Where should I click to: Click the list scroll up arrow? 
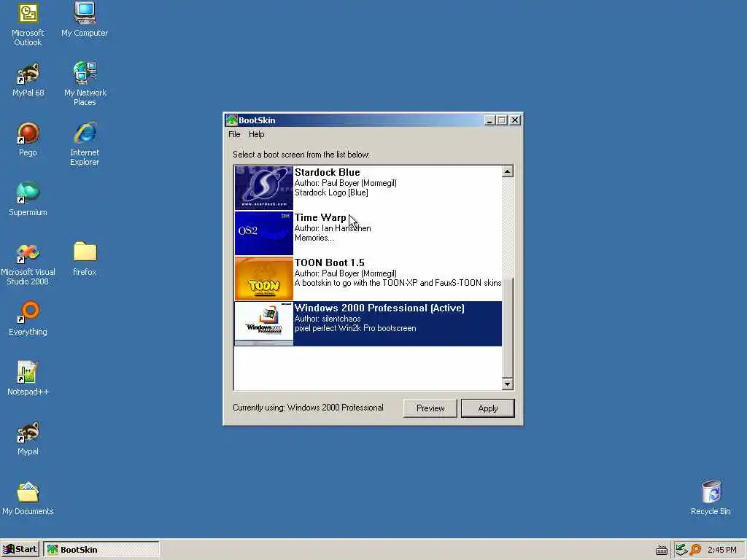tap(508, 171)
